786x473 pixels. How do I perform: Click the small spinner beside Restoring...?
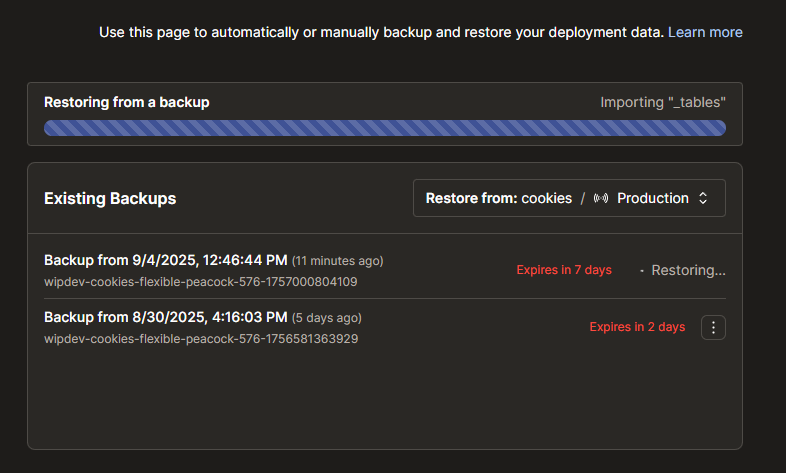[642, 271]
